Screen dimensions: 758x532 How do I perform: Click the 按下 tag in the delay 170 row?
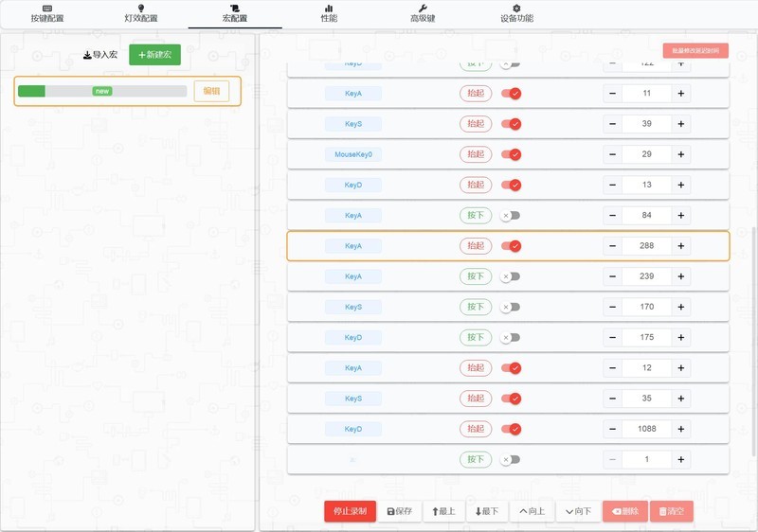click(x=476, y=307)
